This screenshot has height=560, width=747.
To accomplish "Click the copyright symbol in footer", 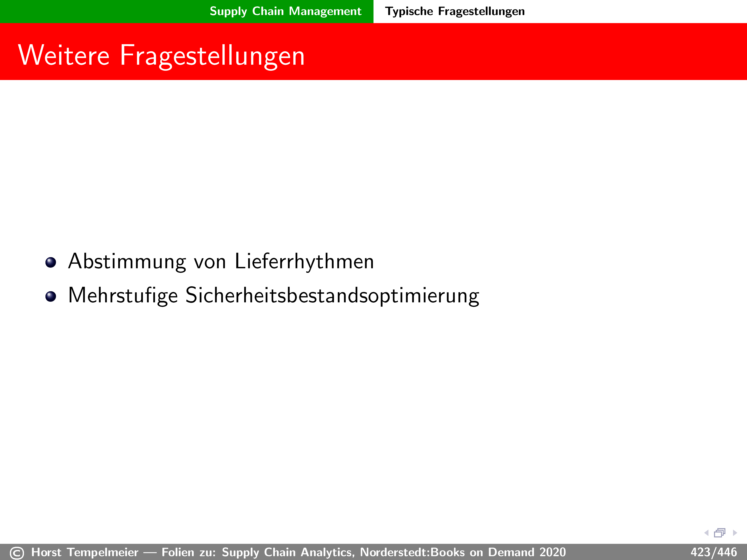I will tap(17, 553).
